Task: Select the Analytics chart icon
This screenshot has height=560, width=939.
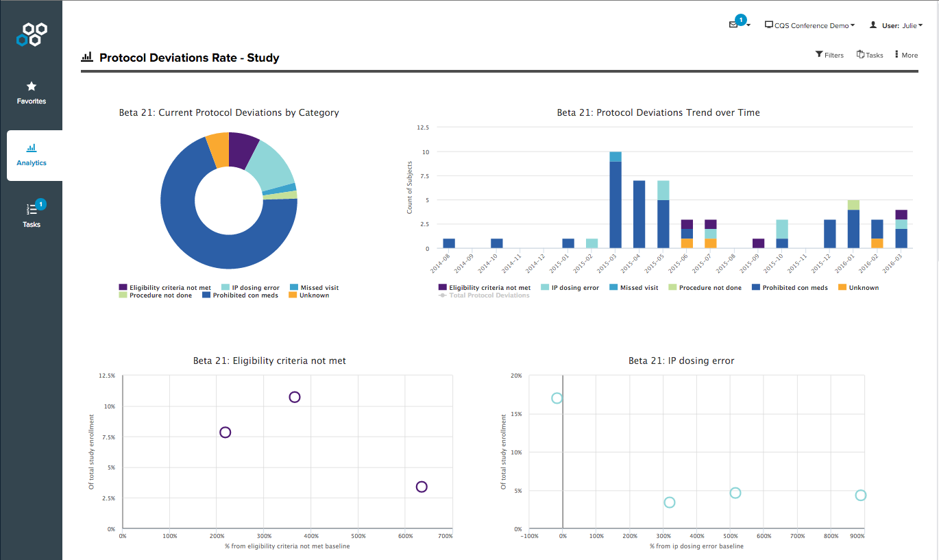Action: (32, 148)
